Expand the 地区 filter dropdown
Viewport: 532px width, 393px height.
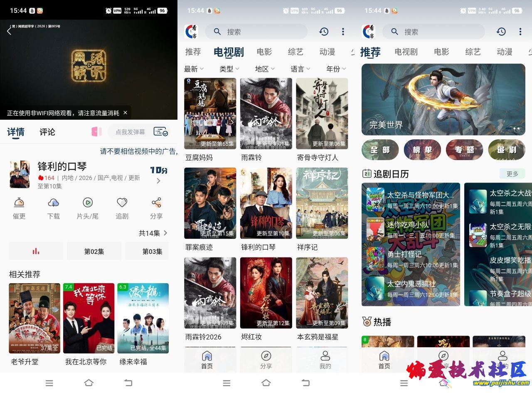point(265,69)
